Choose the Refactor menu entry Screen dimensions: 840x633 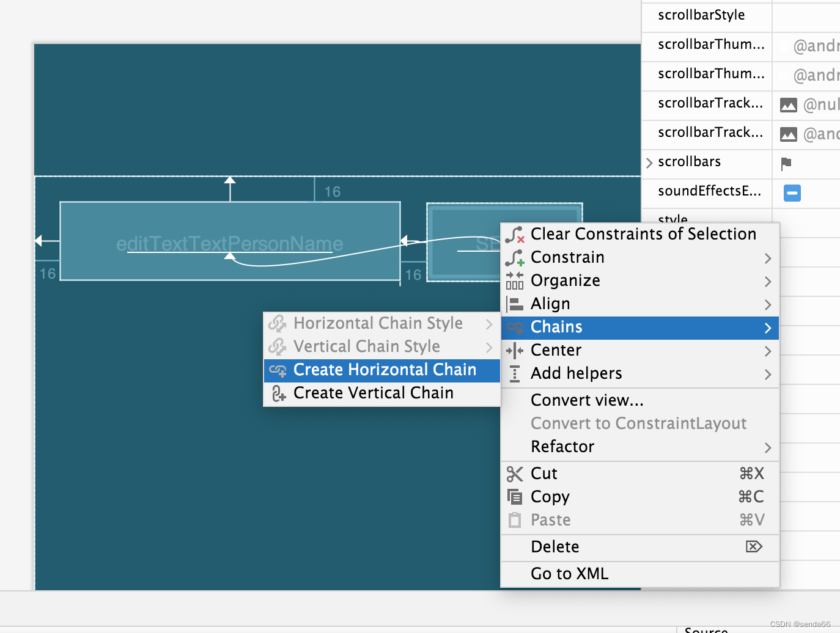coord(640,447)
